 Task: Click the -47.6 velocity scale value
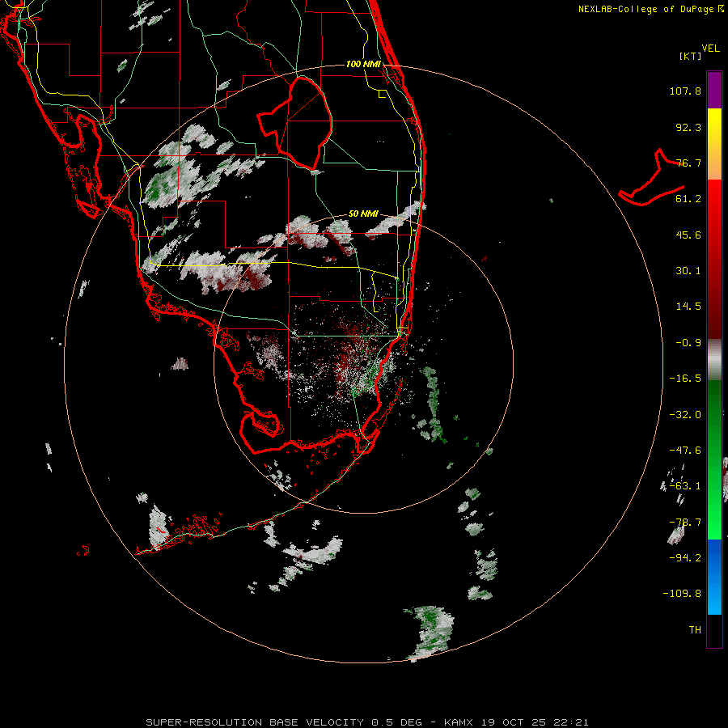[x=685, y=451]
